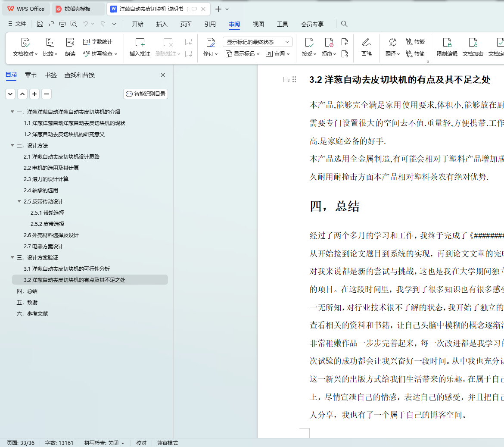Insert a comment with 插入批注
Image resolution: width=504 pixels, height=447 pixels.
coord(140,47)
